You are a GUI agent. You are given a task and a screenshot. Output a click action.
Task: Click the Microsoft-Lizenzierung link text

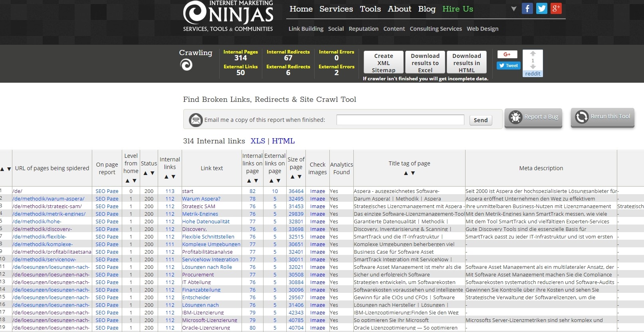pos(210,320)
